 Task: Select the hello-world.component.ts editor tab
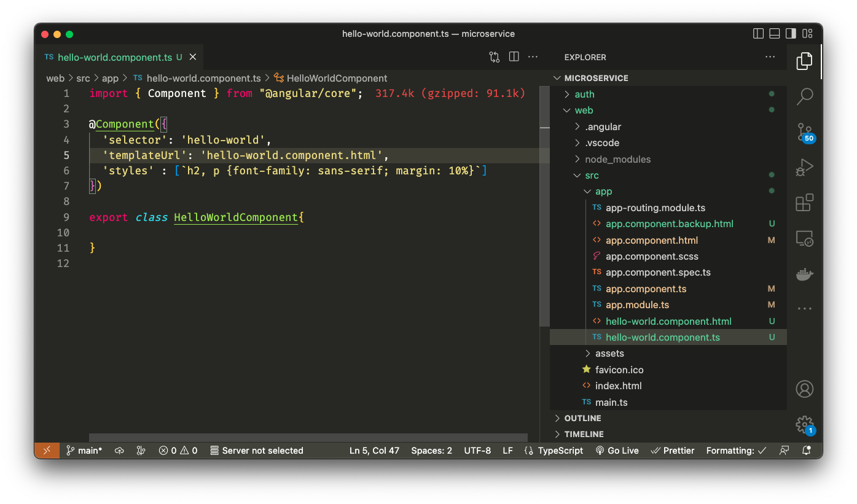(114, 57)
